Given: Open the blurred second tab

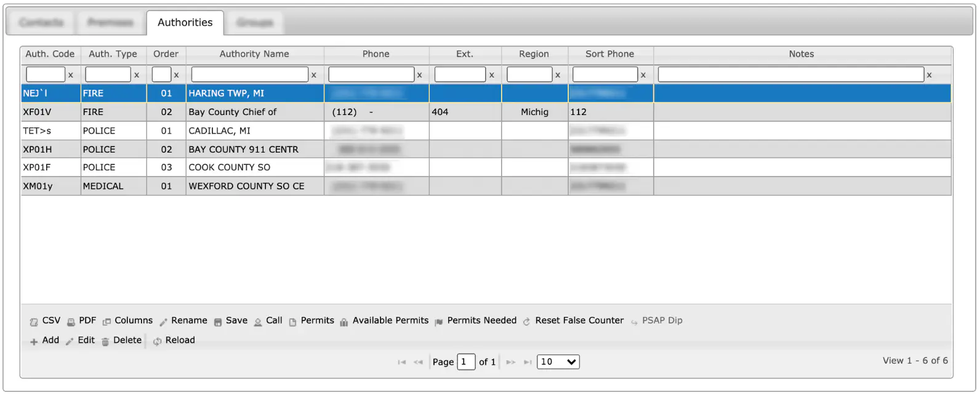Looking at the screenshot, I should point(110,23).
